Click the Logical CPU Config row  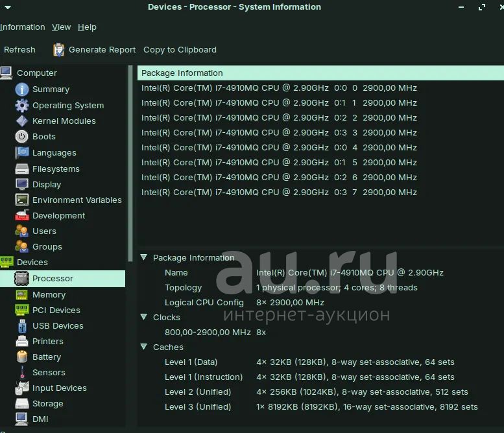(320, 302)
